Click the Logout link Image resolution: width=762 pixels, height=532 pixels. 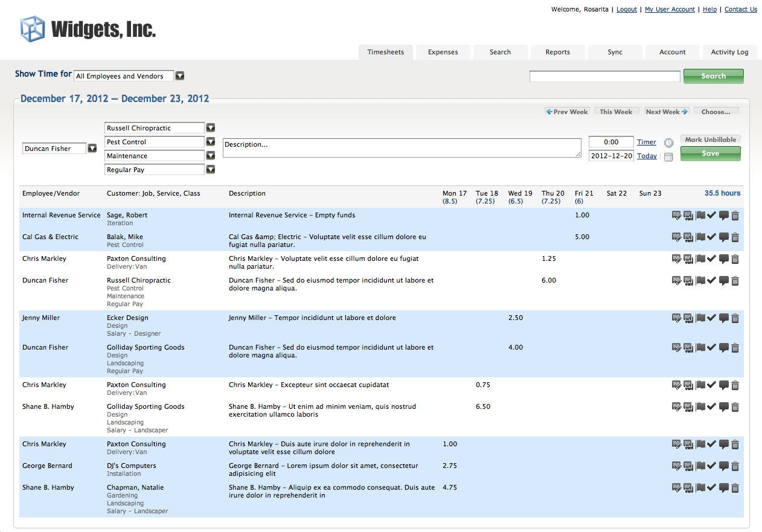point(627,10)
